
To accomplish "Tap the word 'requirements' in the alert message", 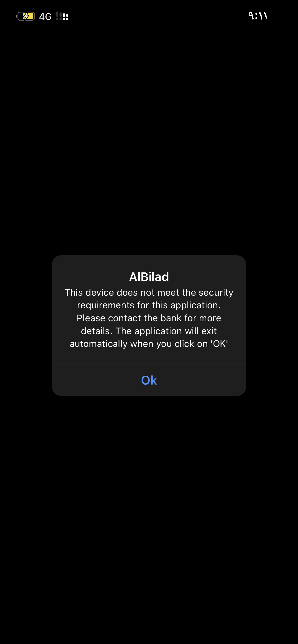I will [x=106, y=305].
